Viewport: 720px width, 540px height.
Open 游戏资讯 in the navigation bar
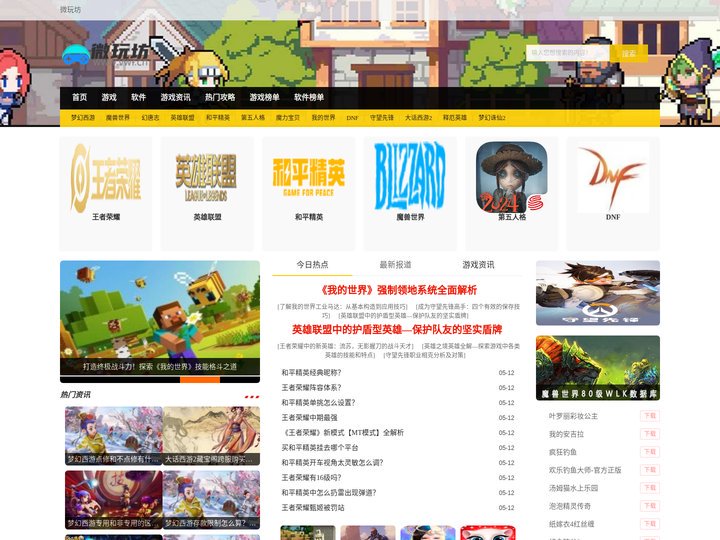175,97
